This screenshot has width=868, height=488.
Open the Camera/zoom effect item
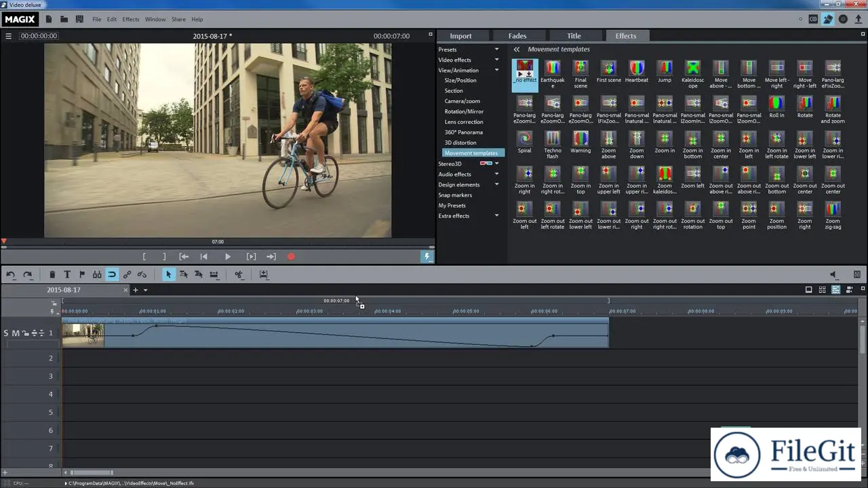462,101
